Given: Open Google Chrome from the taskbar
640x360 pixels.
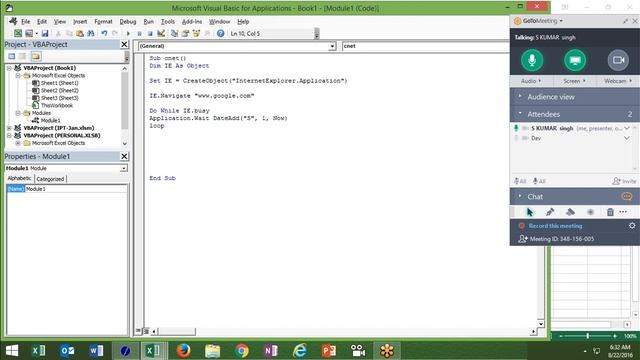Looking at the screenshot, I should [x=242, y=351].
